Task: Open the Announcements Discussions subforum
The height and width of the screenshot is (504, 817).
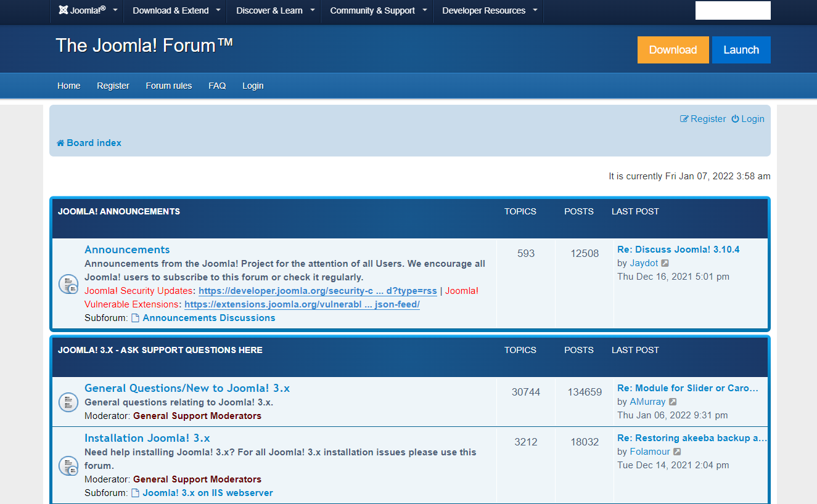Action: [209, 318]
